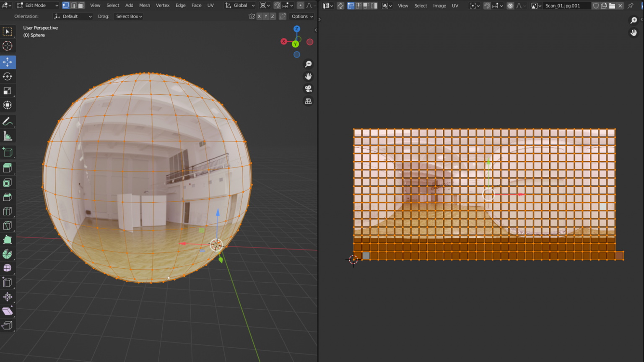The height and width of the screenshot is (362, 644).
Task: Activate the Loop Cut tool
Action: [7, 211]
